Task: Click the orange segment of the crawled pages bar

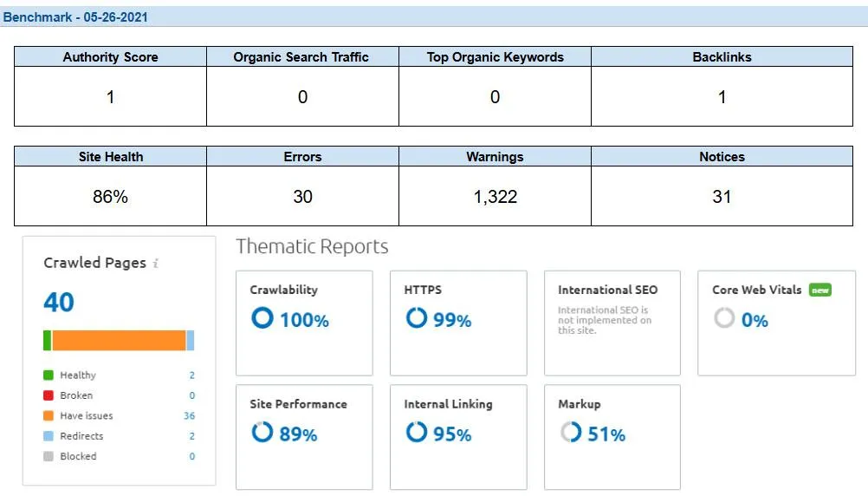Action: point(119,340)
